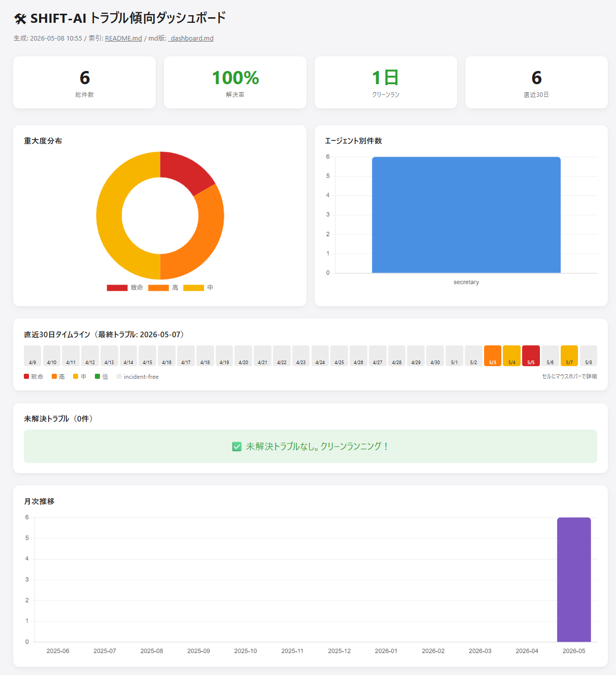
Task: Click the 1日 クリーンラン card
Action: pos(386,82)
